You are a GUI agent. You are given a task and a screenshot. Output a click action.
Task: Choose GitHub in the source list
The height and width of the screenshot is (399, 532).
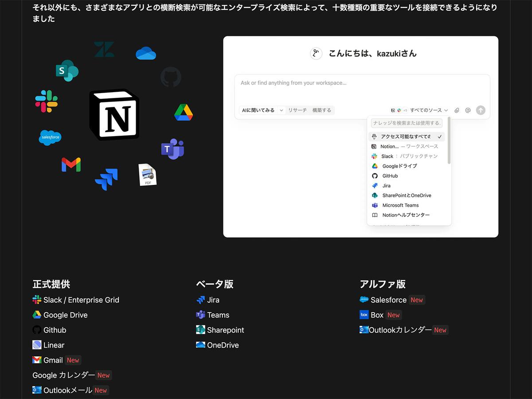coord(407,176)
